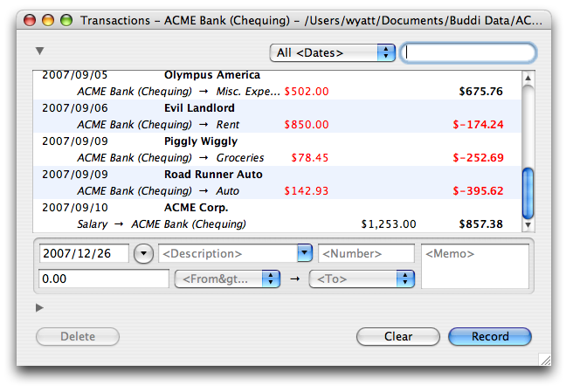Click the green zoom window button
Screen dimensions: 573x392
66,20
